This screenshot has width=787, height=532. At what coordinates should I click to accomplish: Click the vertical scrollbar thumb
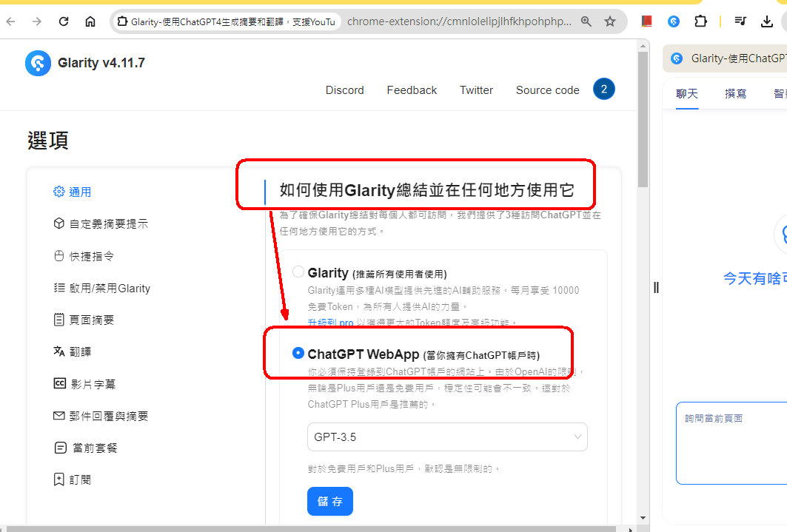click(x=643, y=120)
